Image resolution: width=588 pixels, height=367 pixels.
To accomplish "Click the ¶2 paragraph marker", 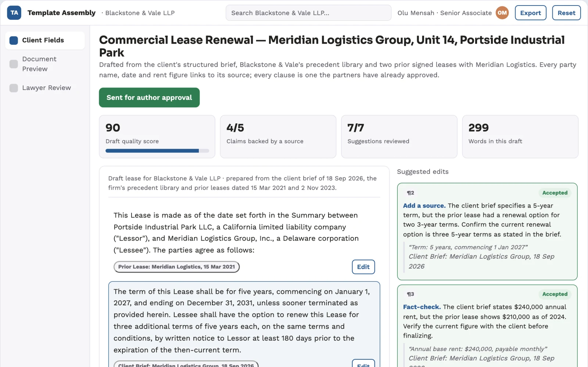I will [410, 193].
